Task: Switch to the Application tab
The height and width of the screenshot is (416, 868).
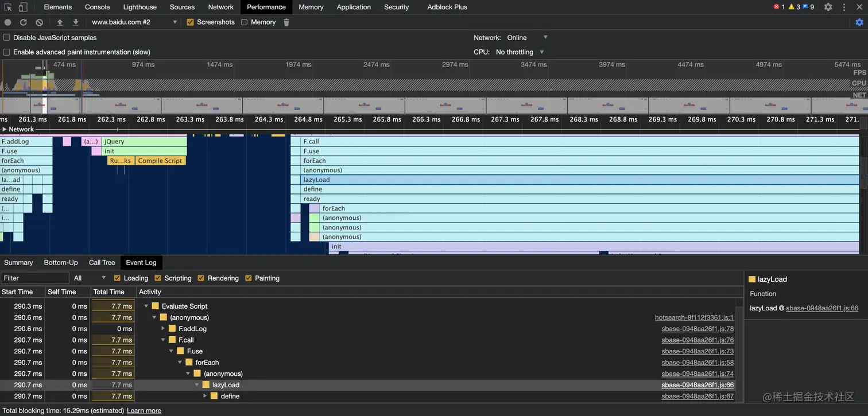Action: coord(354,7)
